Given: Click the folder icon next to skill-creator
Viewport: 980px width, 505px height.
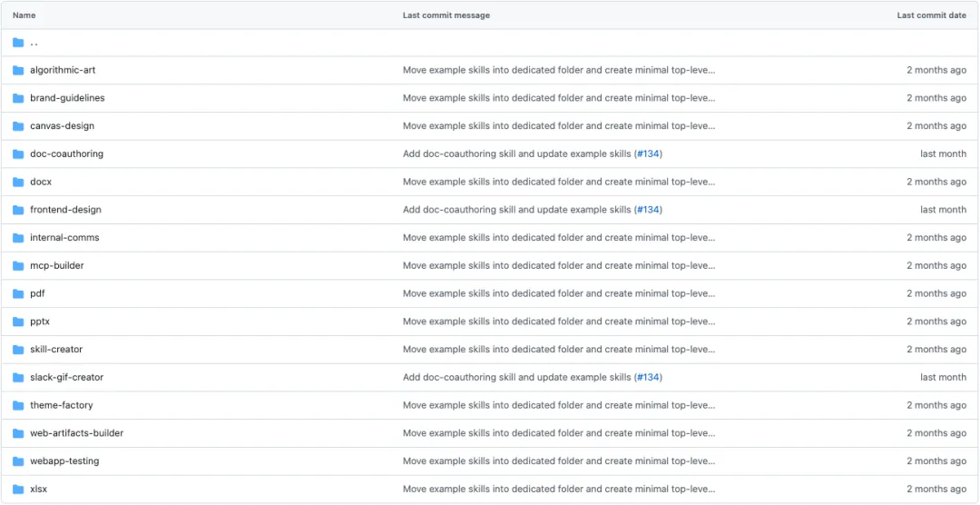Looking at the screenshot, I should tap(18, 350).
